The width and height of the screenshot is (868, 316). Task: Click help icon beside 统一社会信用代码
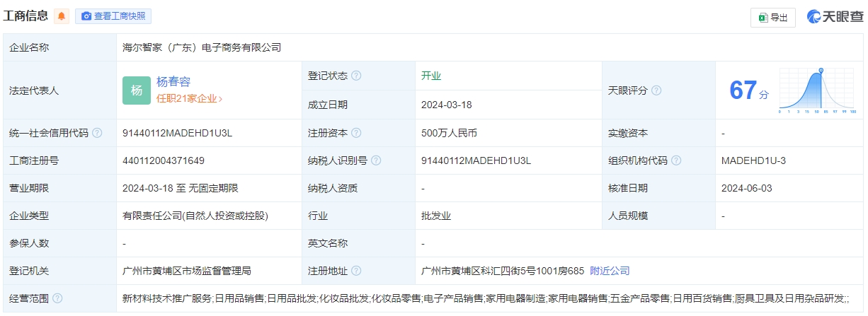pyautogui.click(x=97, y=133)
